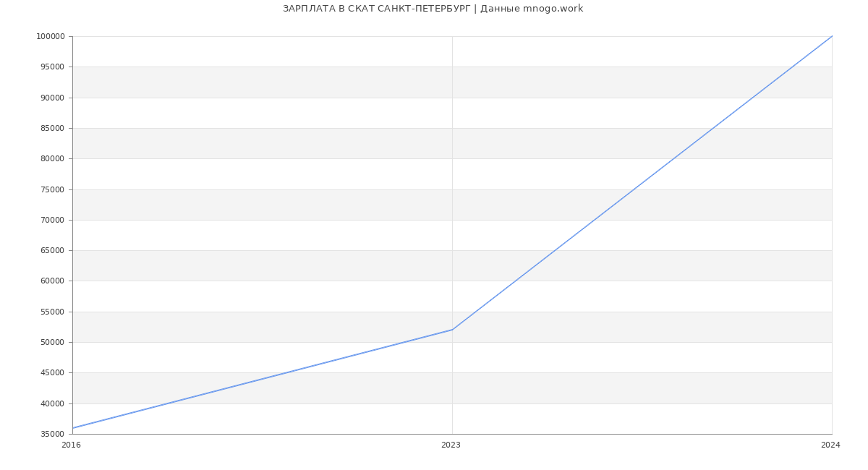The width and height of the screenshot is (868, 470).
Task: Select the line's peak point at 2024
Action: coord(831,37)
